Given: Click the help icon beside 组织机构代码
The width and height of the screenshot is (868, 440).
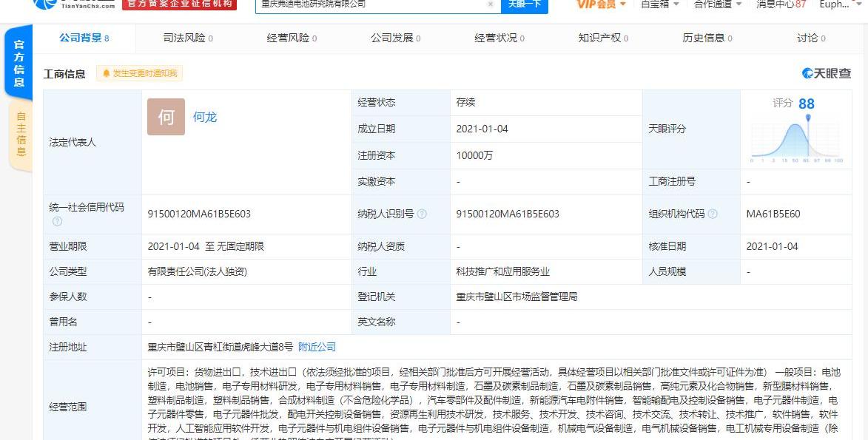Looking at the screenshot, I should click(713, 214).
